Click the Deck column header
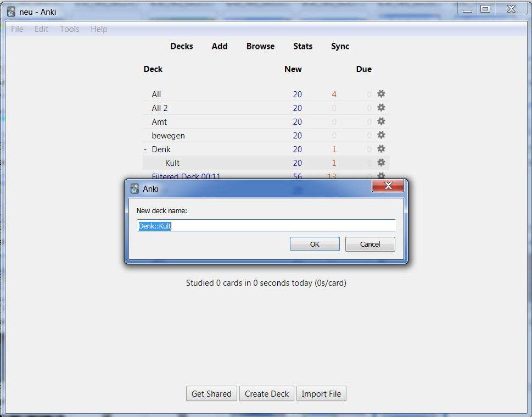The width and height of the screenshot is (532, 417). [153, 69]
